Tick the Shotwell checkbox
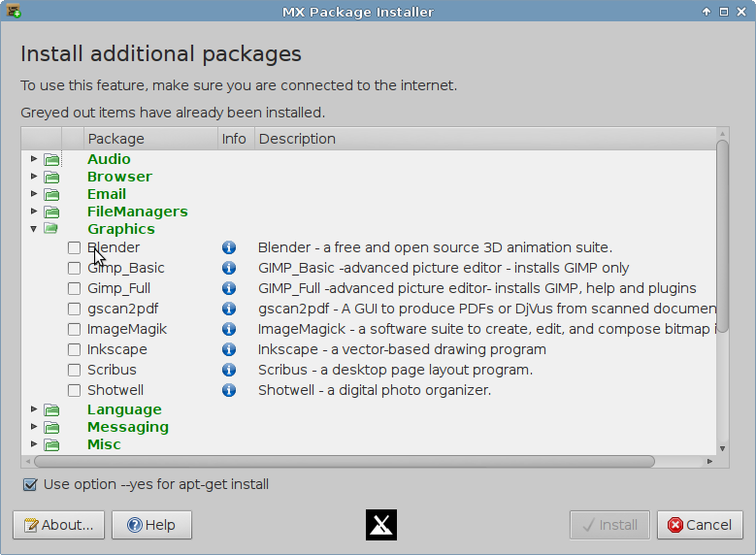Screen dimensions: 756x555 75,390
